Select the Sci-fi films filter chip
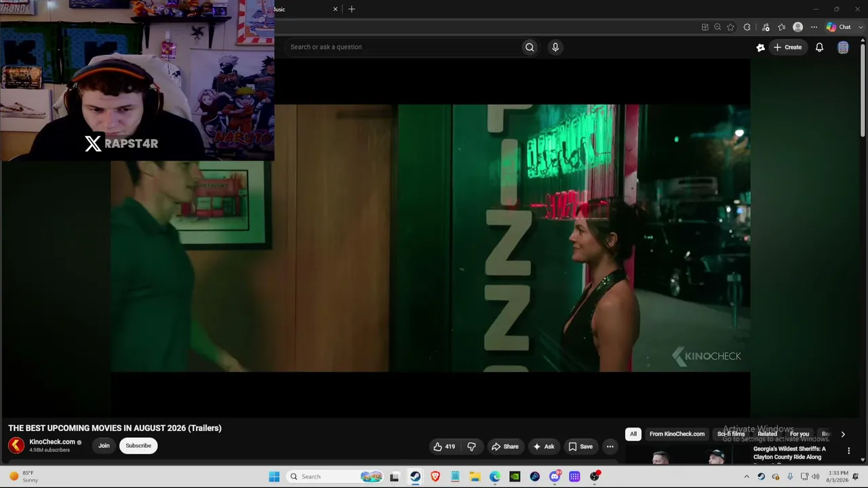868x488 pixels. pyautogui.click(x=731, y=434)
